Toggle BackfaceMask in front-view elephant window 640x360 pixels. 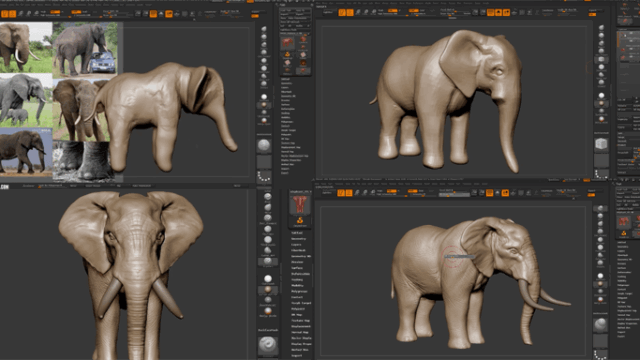point(268,330)
